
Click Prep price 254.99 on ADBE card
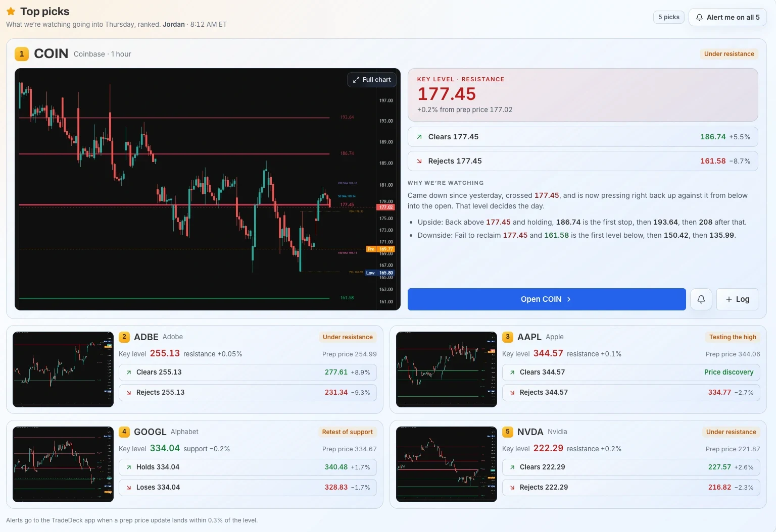tap(350, 354)
